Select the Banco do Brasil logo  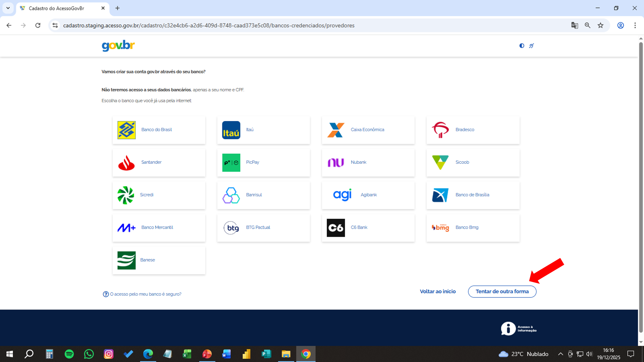(127, 130)
